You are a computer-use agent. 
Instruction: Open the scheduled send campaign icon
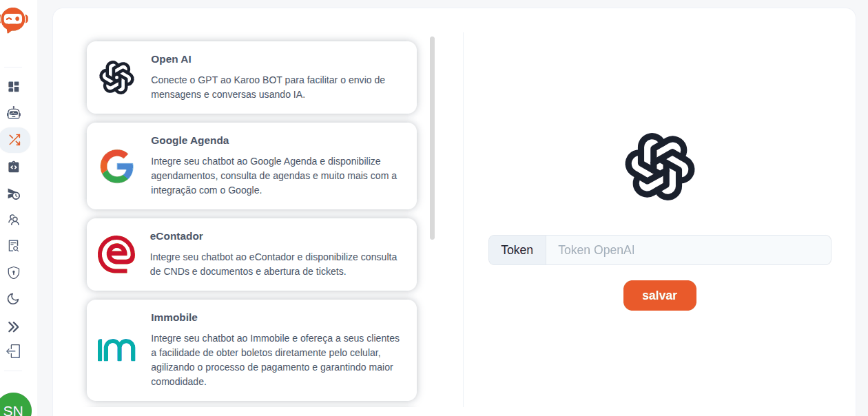(14, 194)
